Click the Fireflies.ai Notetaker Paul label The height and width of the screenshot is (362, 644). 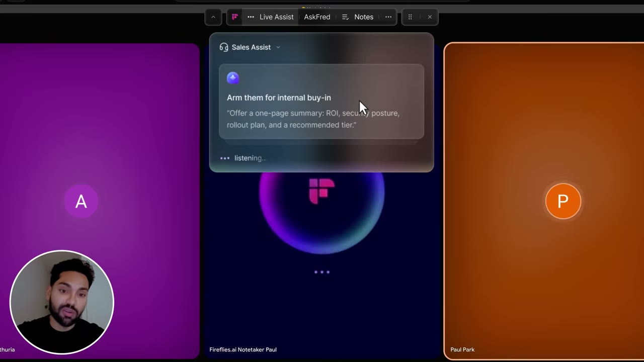[243, 349]
